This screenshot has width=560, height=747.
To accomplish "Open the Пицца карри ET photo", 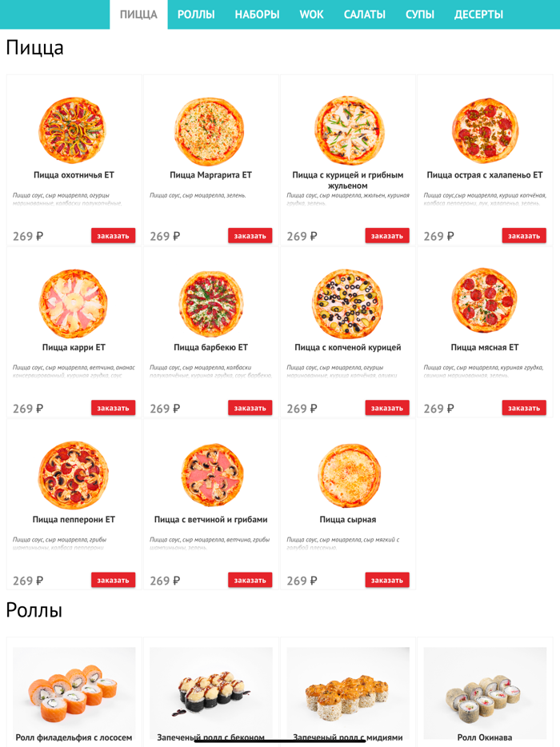I will [x=73, y=303].
